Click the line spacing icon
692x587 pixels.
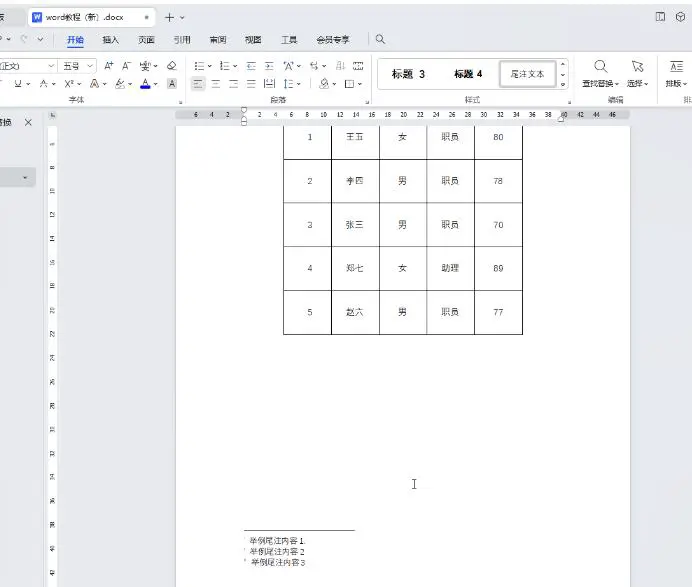(x=289, y=83)
